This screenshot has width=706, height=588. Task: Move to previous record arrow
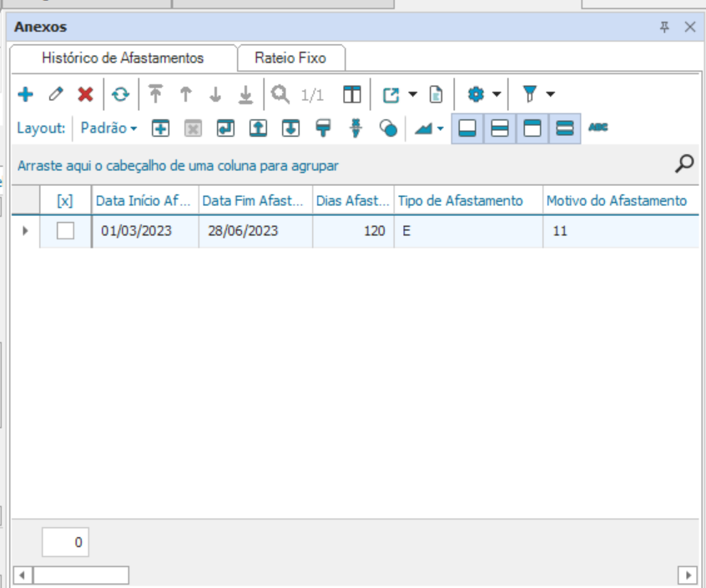tap(185, 94)
